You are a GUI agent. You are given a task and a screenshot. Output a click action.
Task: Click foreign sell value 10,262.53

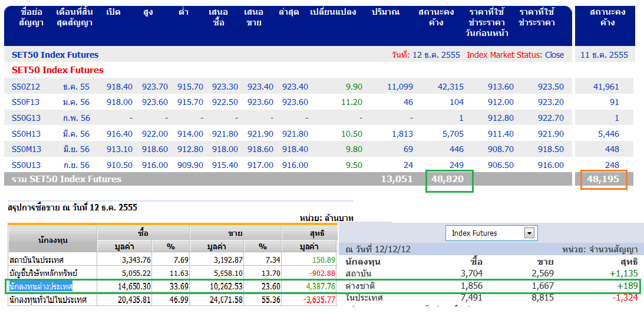pos(226,286)
